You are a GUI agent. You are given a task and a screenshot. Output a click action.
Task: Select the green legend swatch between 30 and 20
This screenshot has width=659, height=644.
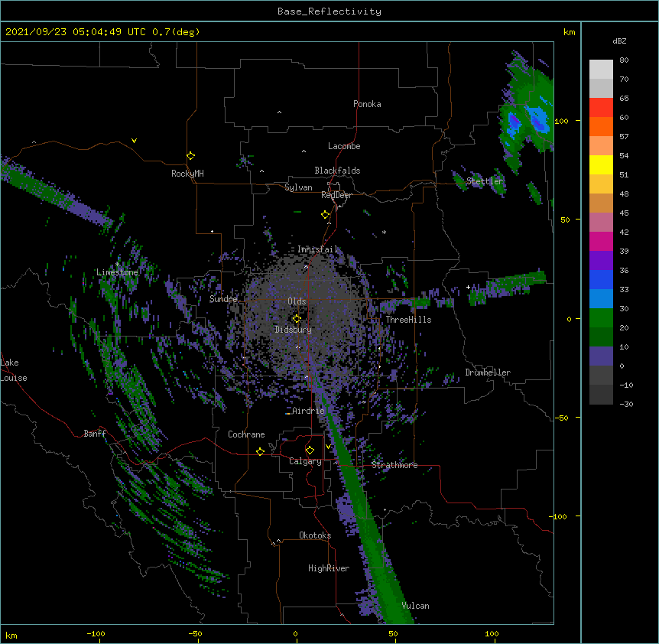pos(601,318)
